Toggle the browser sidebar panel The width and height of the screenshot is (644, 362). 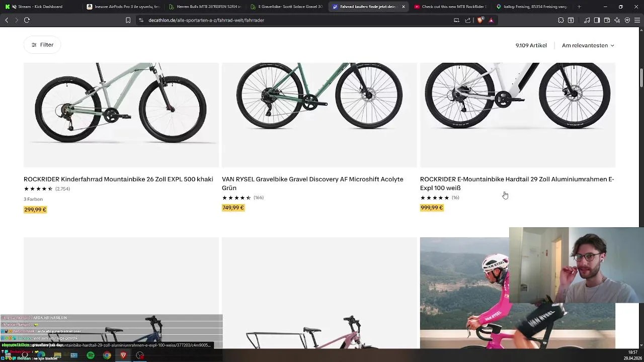(x=597, y=20)
